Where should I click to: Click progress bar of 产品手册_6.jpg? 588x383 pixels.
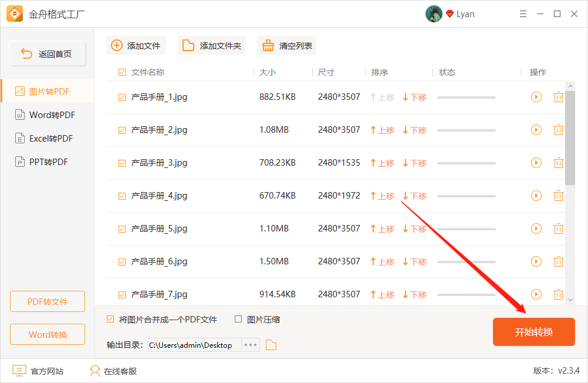point(467,262)
